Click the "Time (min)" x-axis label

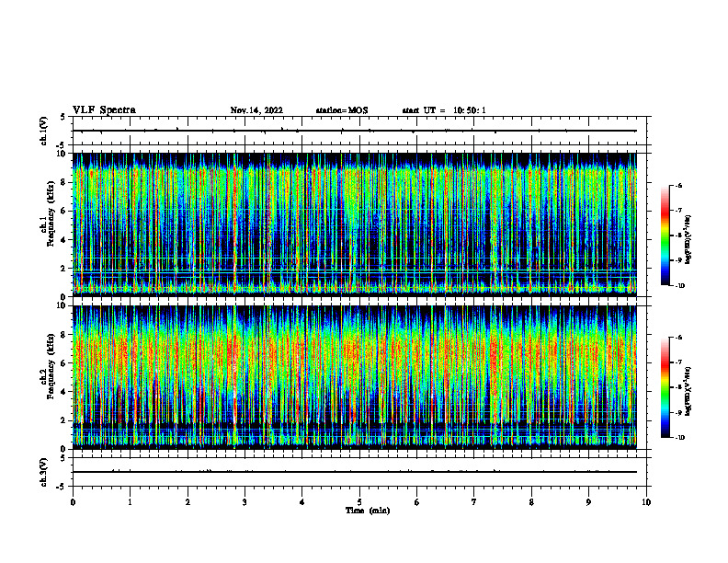(x=368, y=511)
